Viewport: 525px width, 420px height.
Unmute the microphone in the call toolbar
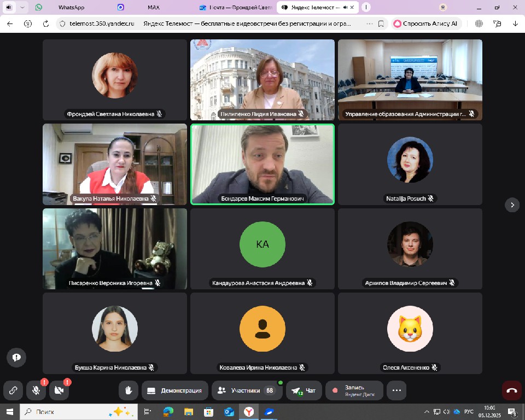pos(36,390)
